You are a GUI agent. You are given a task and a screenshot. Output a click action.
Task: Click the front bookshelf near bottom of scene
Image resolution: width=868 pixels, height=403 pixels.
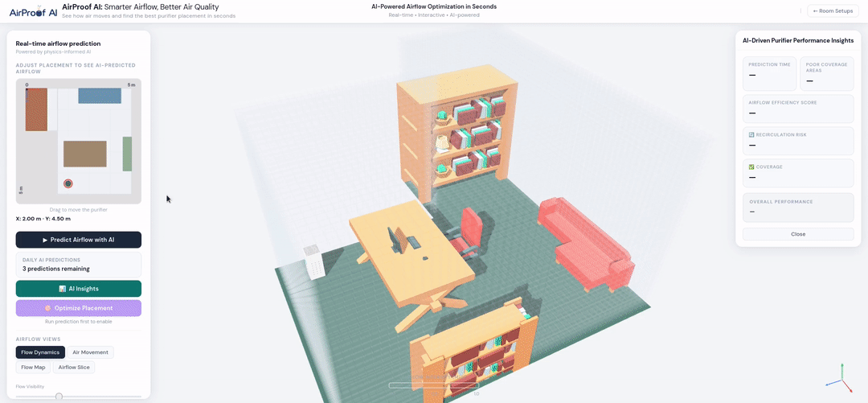click(x=473, y=353)
